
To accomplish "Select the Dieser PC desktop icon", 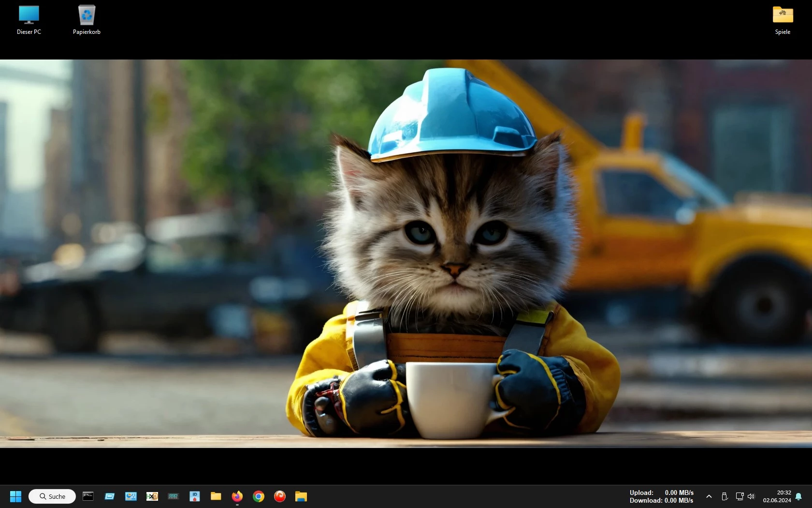I will 29,20.
